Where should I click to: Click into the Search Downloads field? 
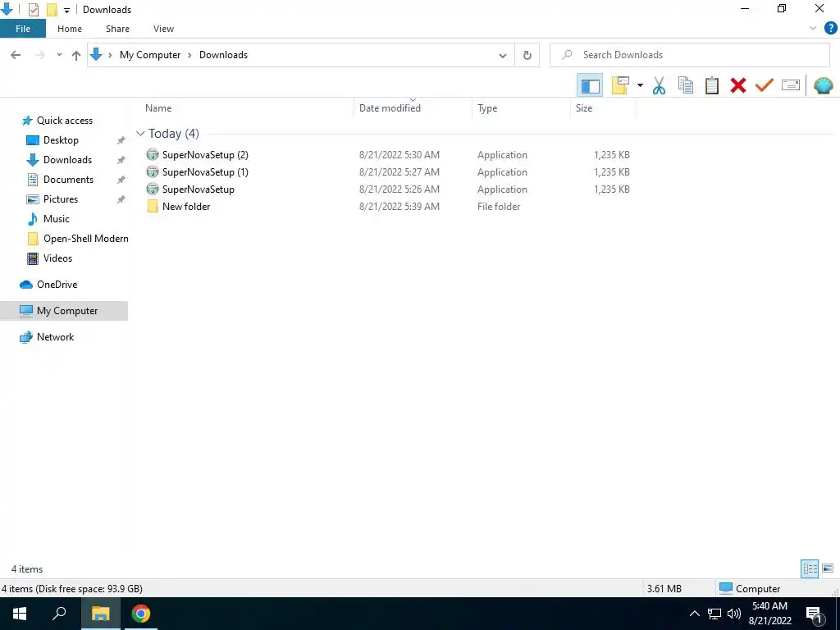pyautogui.click(x=689, y=55)
